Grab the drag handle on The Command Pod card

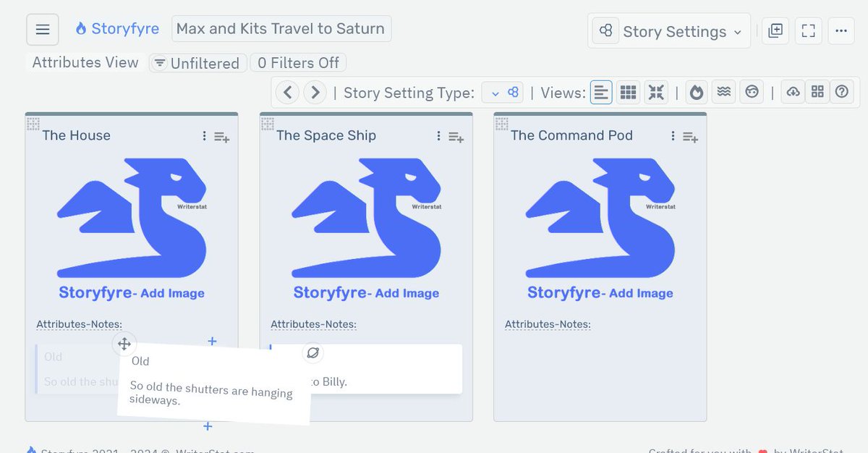click(501, 124)
